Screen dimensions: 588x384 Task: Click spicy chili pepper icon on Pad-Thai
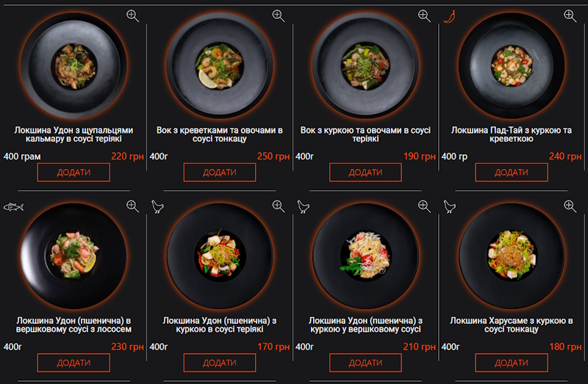[449, 16]
